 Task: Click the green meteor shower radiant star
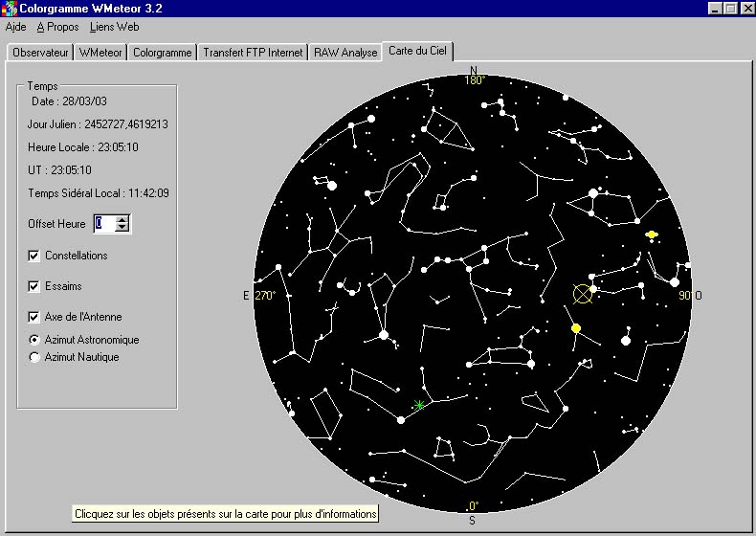[x=419, y=405]
